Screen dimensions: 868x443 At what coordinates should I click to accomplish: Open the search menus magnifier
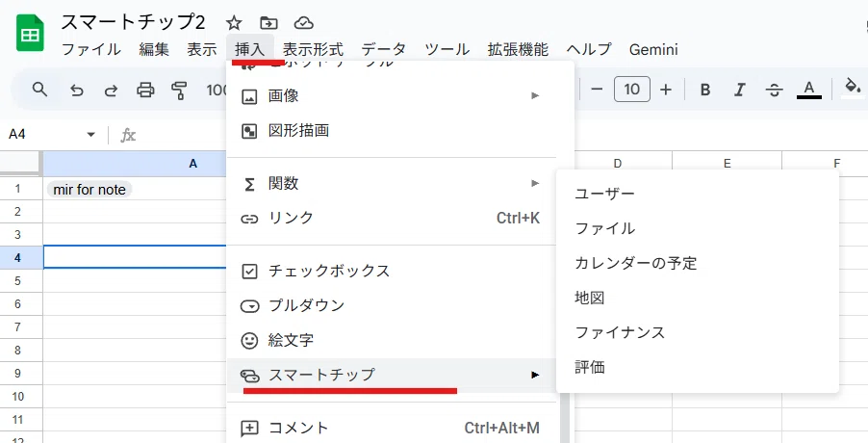[x=39, y=90]
